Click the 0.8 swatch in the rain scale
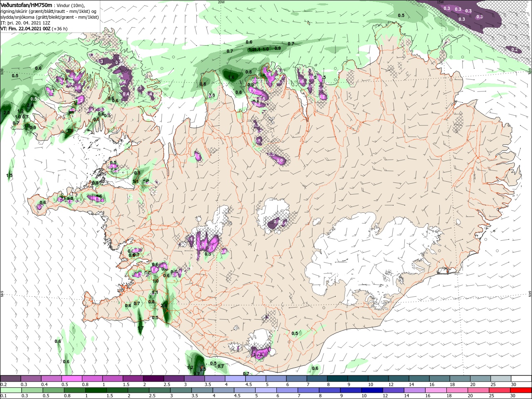Image resolution: width=532 pixels, height=399 pixels. tap(74, 390)
